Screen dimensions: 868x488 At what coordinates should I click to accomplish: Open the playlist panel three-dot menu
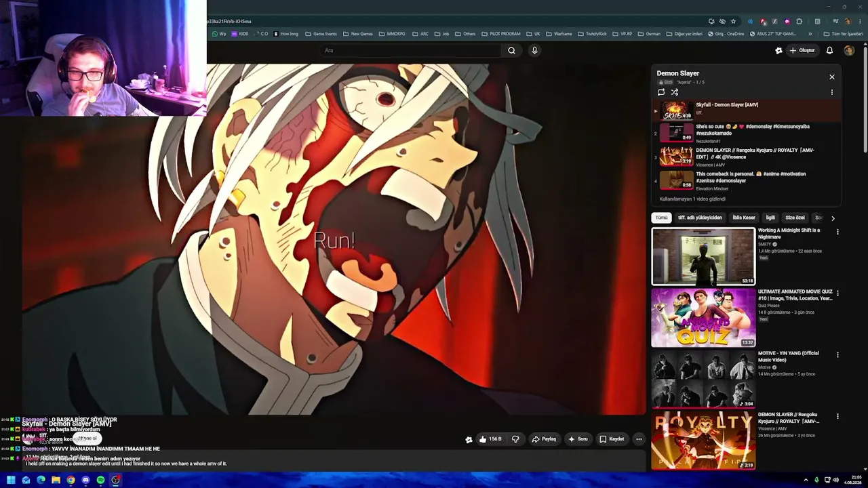point(832,92)
